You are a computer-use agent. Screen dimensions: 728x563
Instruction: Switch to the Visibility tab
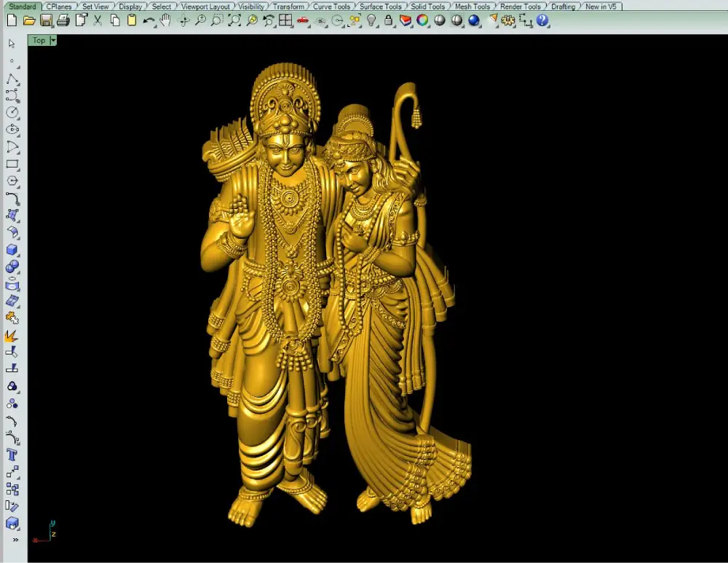coord(251,7)
